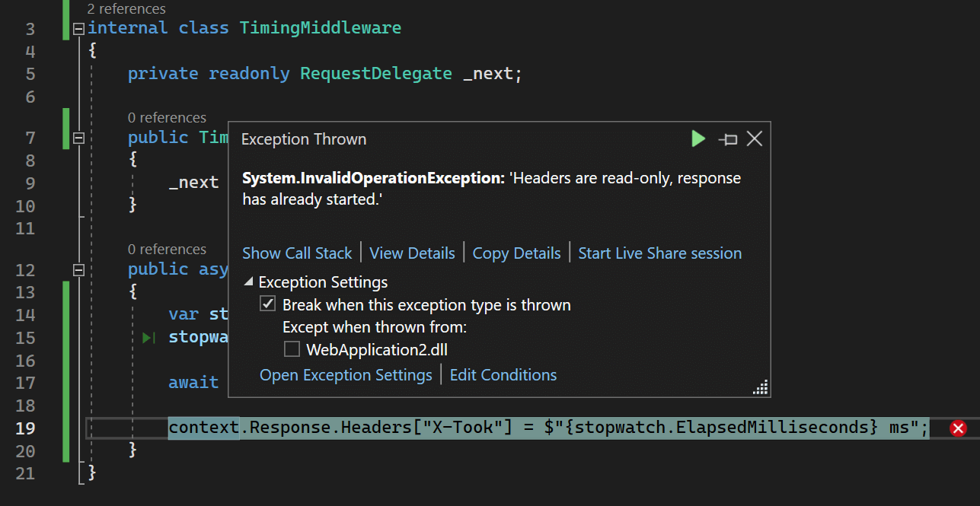Disable break when this exception type is thrown
Image resolution: width=980 pixels, height=506 pixels.
[x=267, y=303]
